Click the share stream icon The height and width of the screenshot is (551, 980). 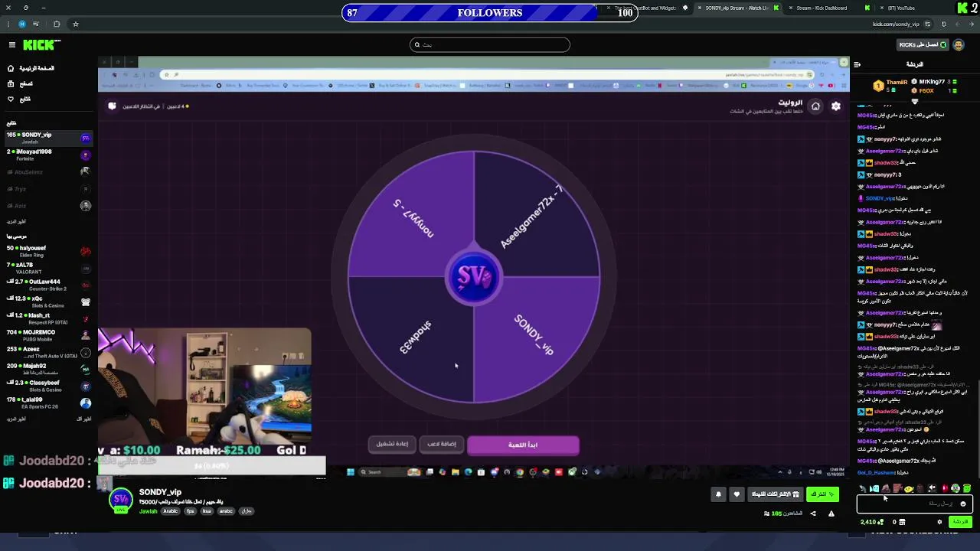[x=813, y=514]
